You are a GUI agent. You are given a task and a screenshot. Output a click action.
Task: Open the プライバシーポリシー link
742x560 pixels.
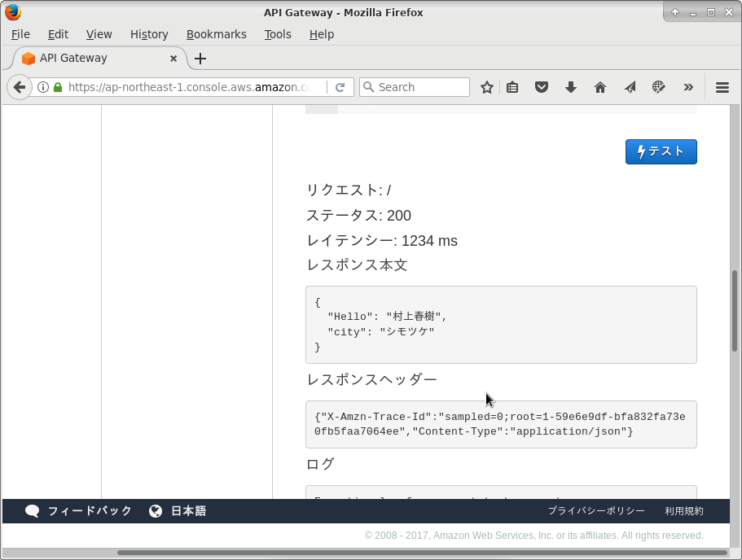[x=596, y=511]
